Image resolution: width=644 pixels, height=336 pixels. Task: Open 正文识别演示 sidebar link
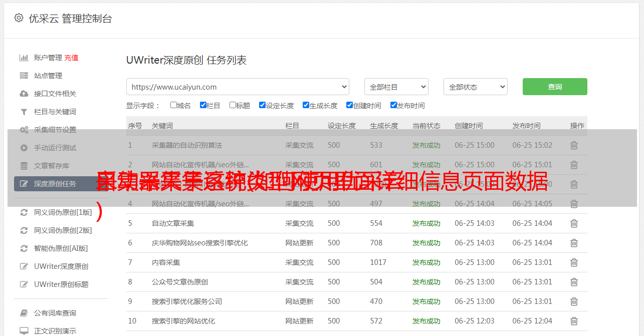click(x=55, y=331)
